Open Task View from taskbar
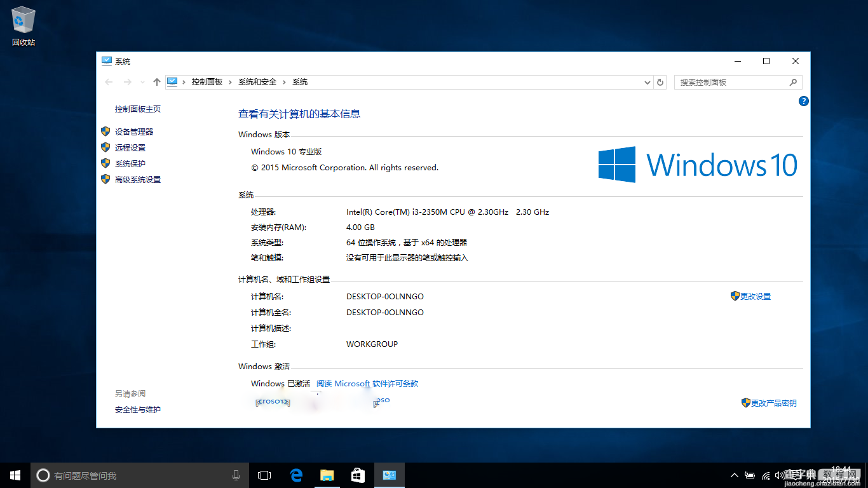Image resolution: width=868 pixels, height=488 pixels. (x=264, y=475)
